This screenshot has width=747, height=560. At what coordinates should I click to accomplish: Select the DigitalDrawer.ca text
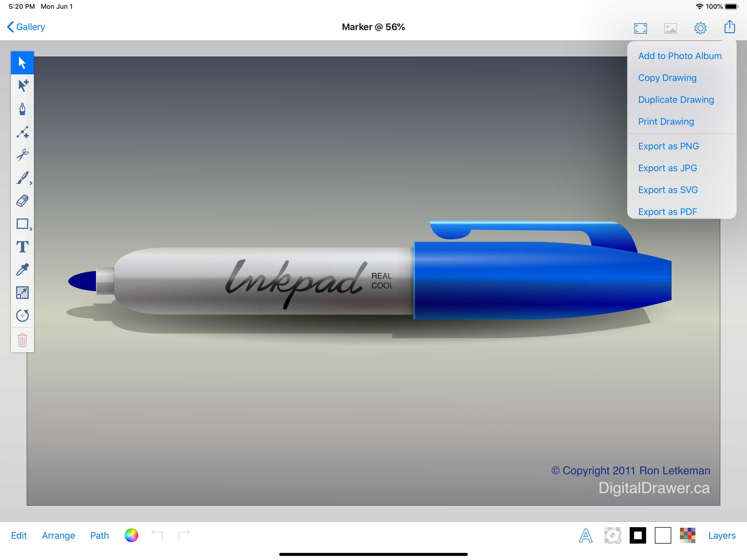point(654,488)
